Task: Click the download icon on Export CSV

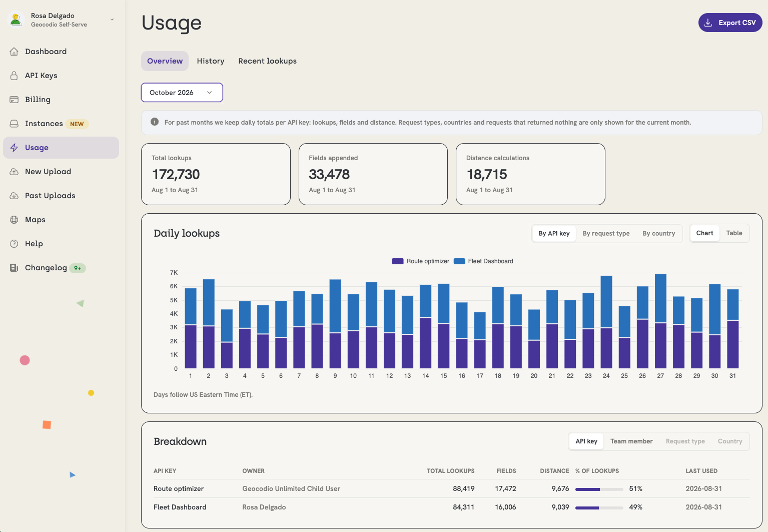Action: pos(708,23)
